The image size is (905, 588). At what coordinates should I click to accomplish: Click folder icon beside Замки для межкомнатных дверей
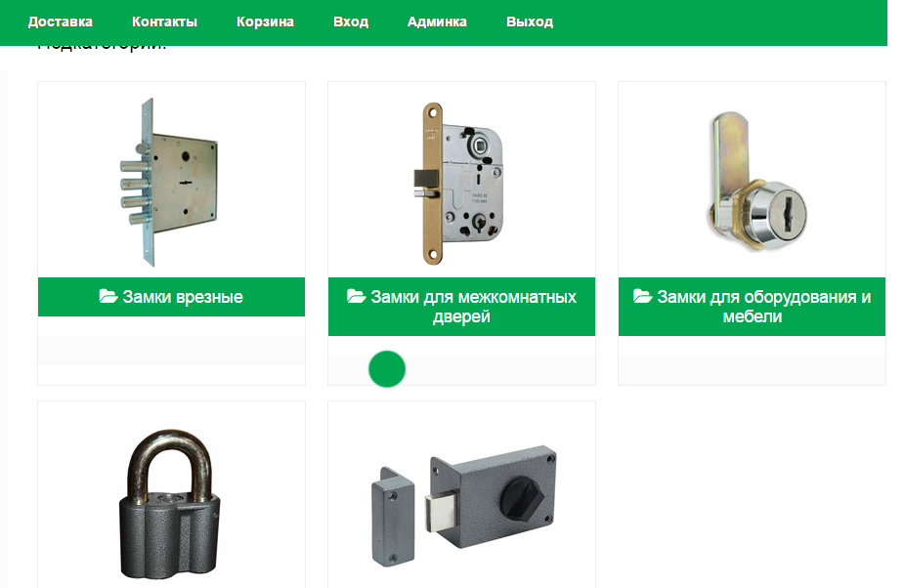pyautogui.click(x=356, y=296)
